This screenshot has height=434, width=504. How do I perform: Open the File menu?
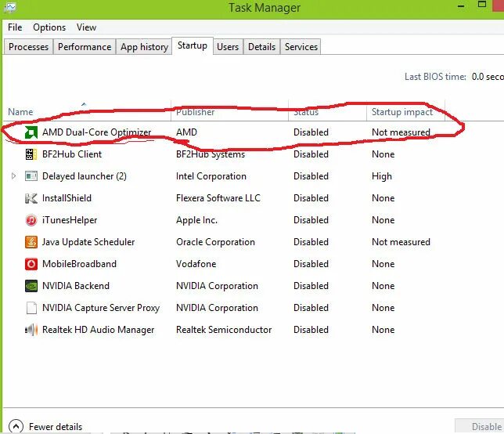pos(15,27)
